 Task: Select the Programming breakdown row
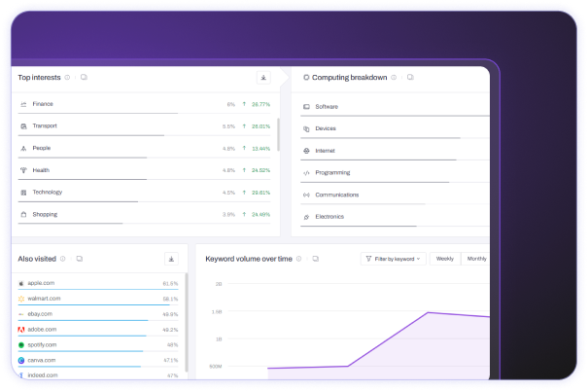click(x=395, y=173)
